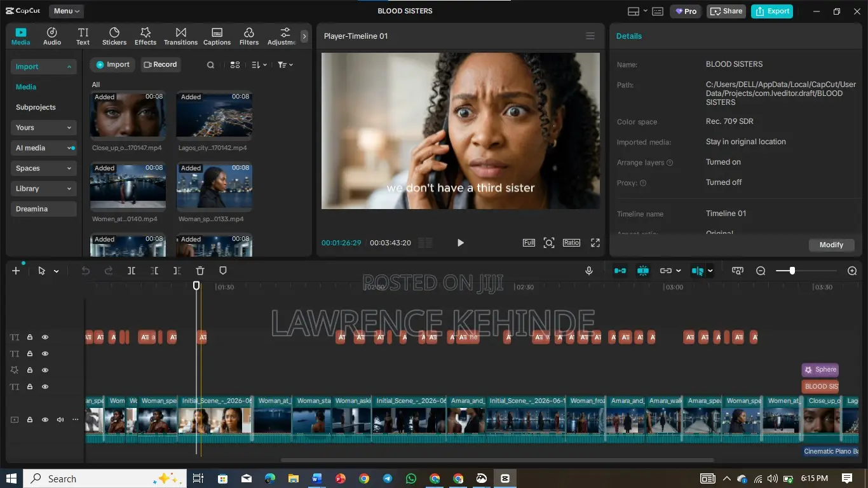Image resolution: width=868 pixels, height=488 pixels.
Task: Open the player panel hamburger menu
Action: 590,36
